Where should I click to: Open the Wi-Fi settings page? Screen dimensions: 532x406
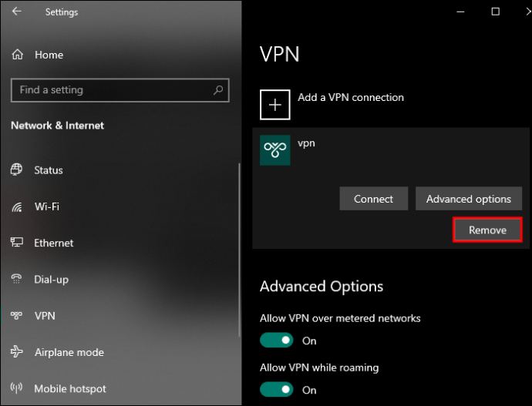(x=46, y=206)
